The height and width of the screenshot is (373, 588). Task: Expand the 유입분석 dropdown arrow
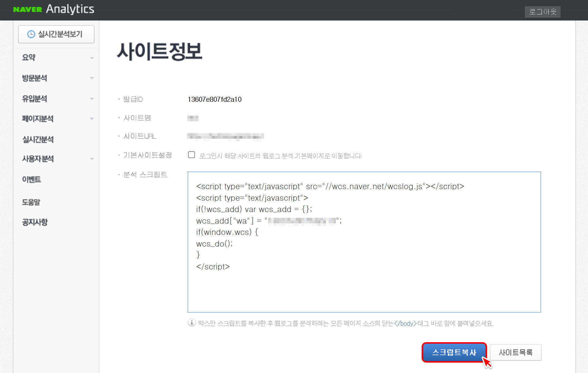(x=92, y=99)
